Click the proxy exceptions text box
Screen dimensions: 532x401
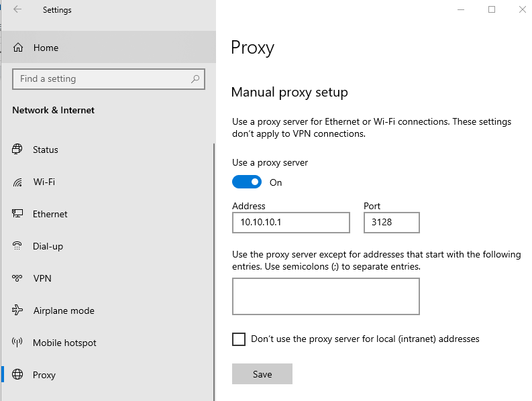325,296
